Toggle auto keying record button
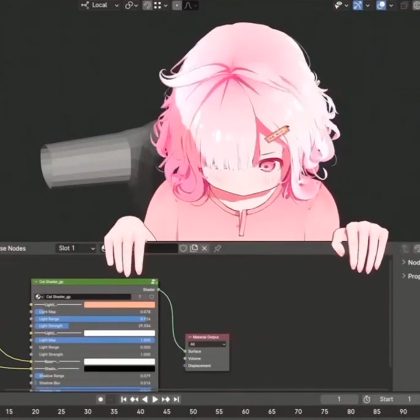The height and width of the screenshot is (420, 420). (101, 399)
